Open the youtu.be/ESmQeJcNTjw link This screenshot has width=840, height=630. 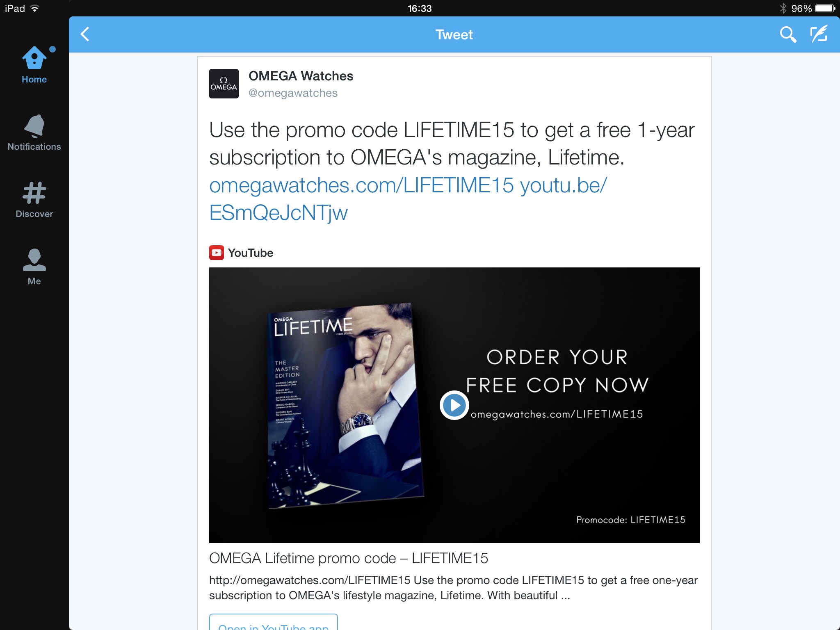408,199
